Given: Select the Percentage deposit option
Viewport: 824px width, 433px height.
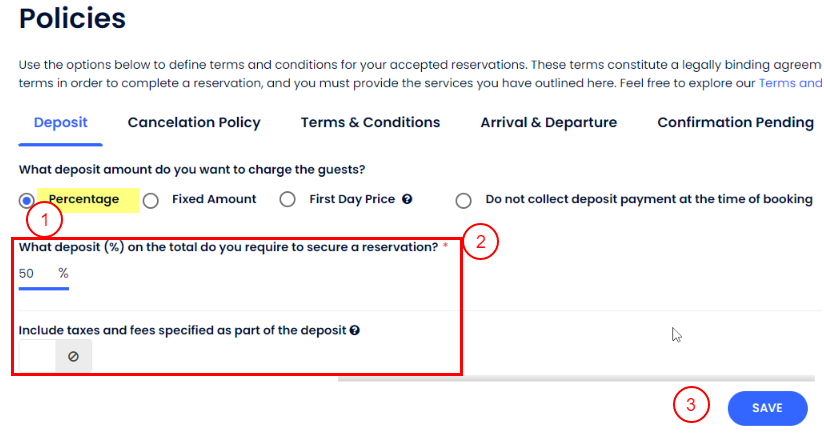Looking at the screenshot, I should pos(26,200).
